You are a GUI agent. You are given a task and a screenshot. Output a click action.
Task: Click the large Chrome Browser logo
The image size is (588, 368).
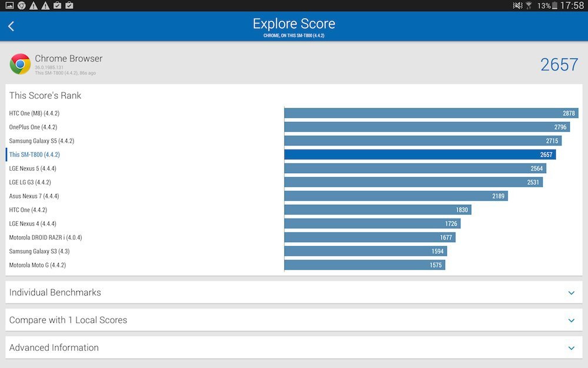[x=20, y=64]
